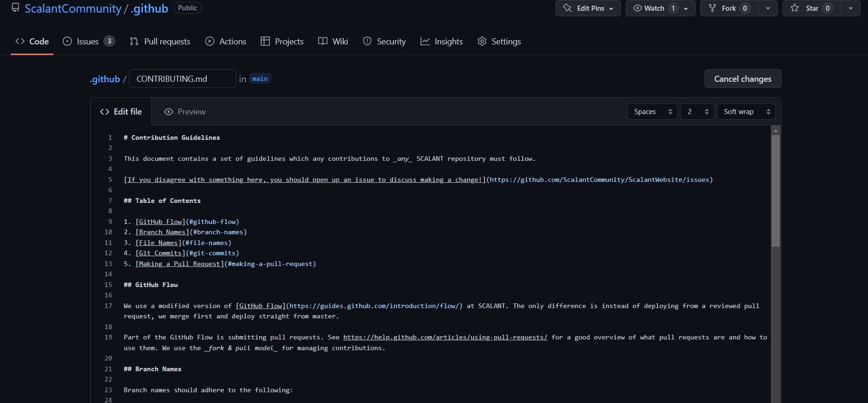Go to the Actions tab
868x403 pixels.
point(226,41)
